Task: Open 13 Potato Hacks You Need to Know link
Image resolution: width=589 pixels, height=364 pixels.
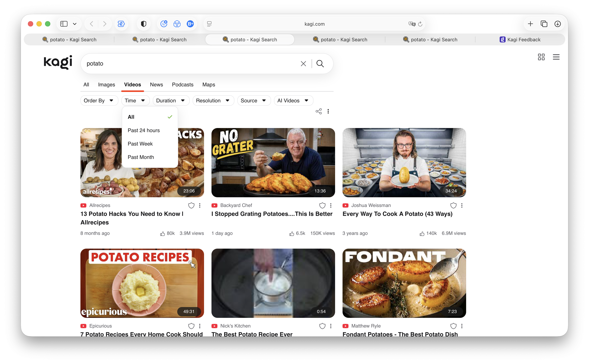Action: point(132,218)
